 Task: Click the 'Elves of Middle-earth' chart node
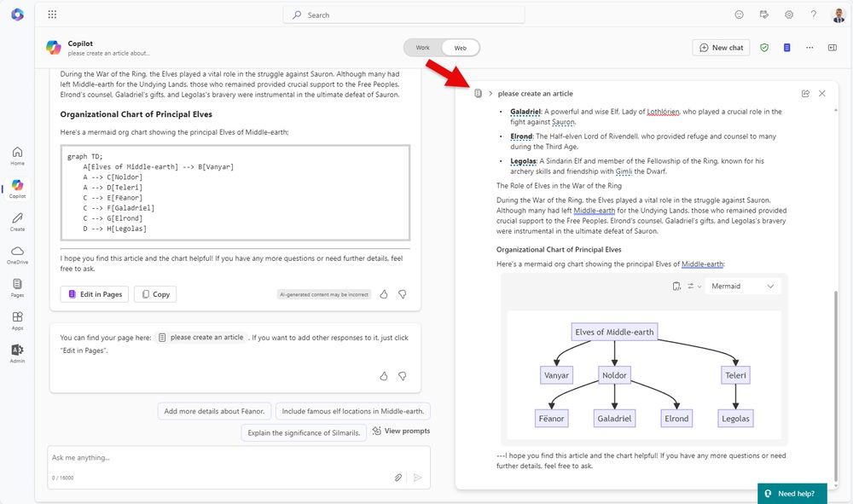(x=614, y=332)
